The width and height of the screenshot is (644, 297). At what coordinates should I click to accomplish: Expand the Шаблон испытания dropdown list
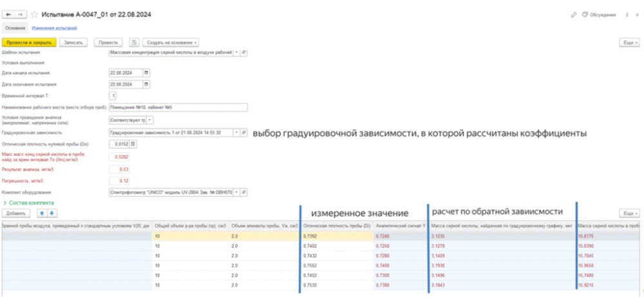(235, 52)
